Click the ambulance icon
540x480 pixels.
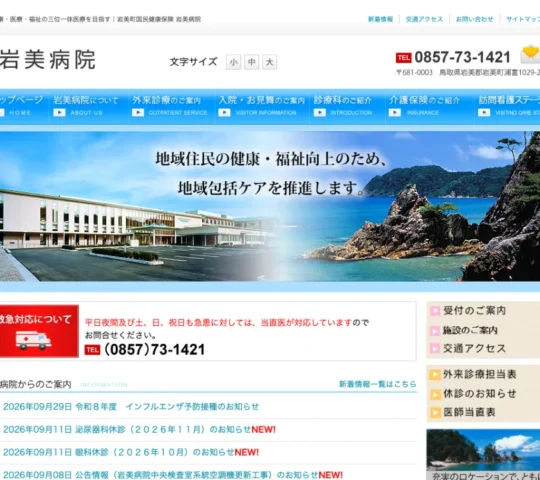pyautogui.click(x=33, y=340)
